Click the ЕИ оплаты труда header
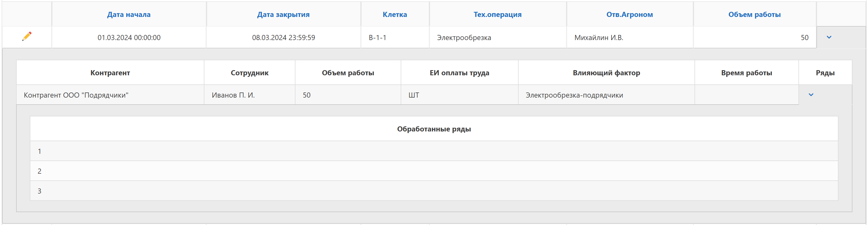This screenshot has height=225, width=868. pos(459,73)
